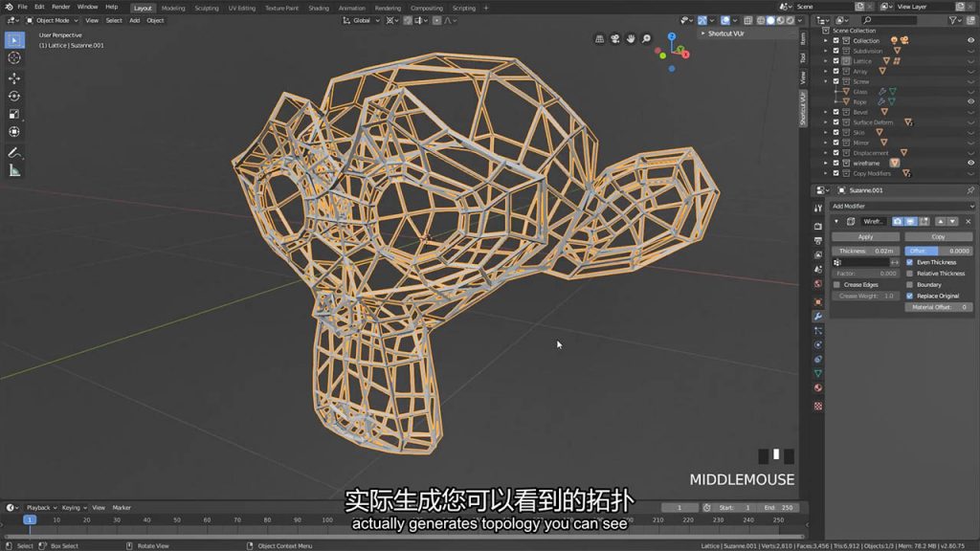980x551 pixels.
Task: Select the Scale tool
Action: 13,115
